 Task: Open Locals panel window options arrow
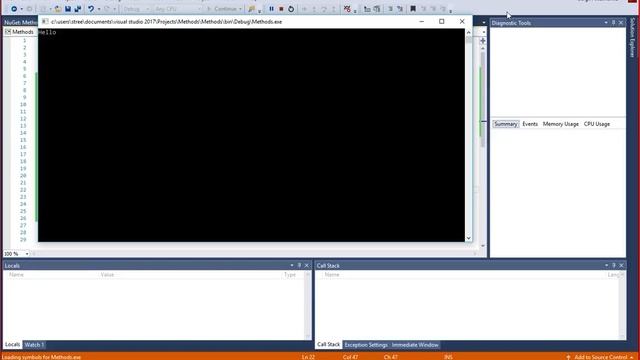(x=292, y=265)
